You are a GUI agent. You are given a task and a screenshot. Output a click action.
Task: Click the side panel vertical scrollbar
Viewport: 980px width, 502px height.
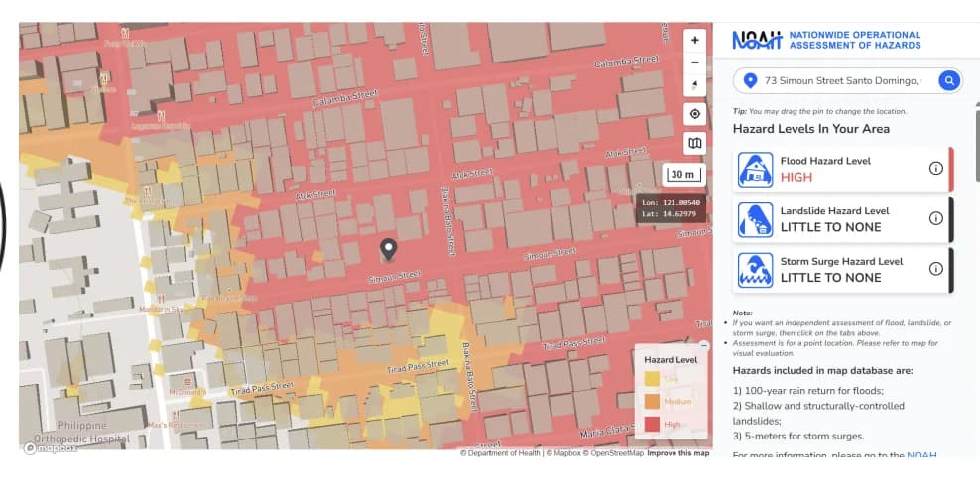pyautogui.click(x=977, y=146)
